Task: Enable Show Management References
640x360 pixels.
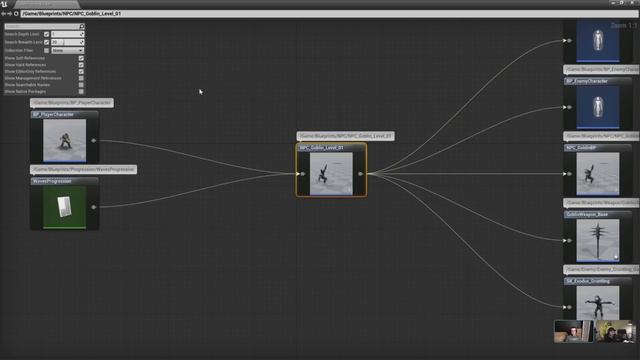Action: click(81, 78)
